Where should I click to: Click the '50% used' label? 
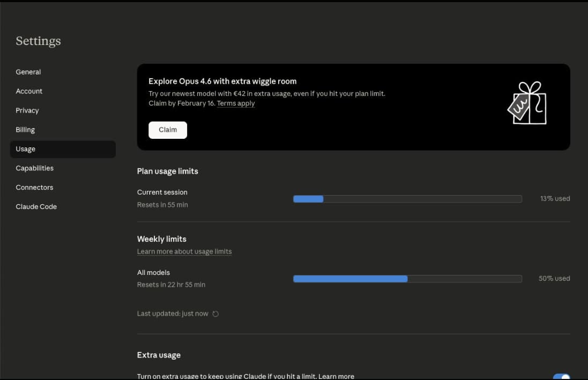pos(554,278)
